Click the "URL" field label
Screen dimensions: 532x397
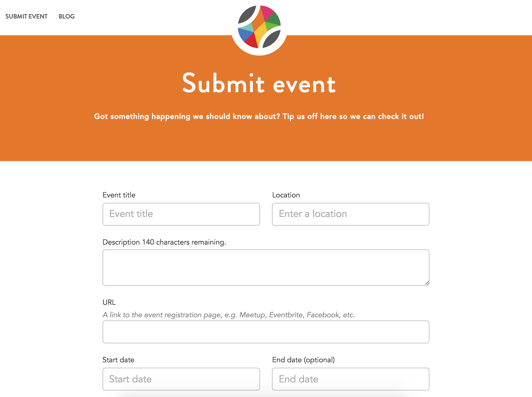click(109, 302)
